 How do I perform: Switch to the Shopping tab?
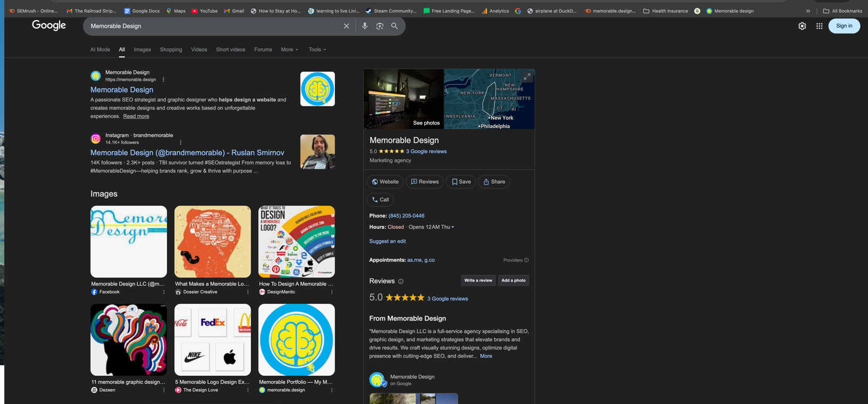(171, 50)
